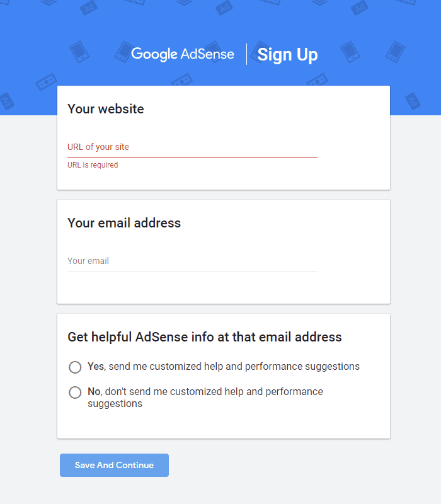Click the Ad tag icon at header's far left edge

(x=6, y=101)
